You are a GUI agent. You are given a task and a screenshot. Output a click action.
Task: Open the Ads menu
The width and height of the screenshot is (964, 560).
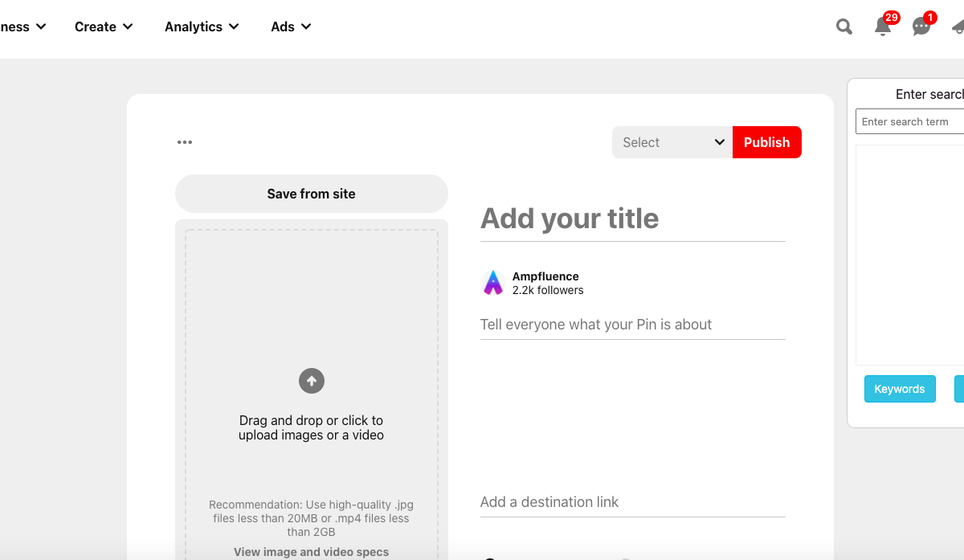point(291,27)
